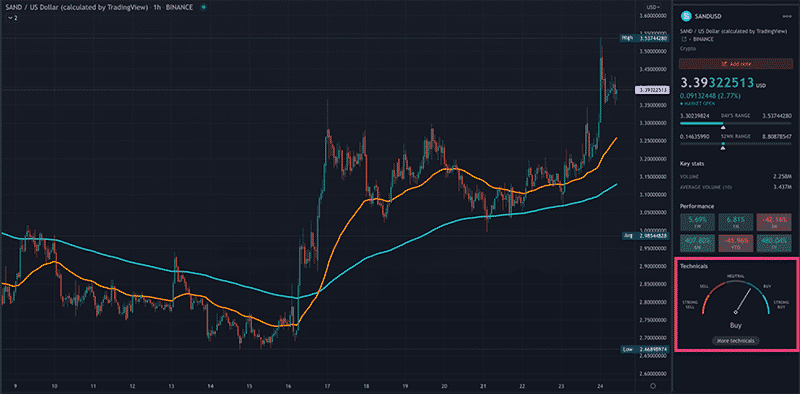Select the 5.69% 1W performance tile
This screenshot has width=800, height=394.
pyautogui.click(x=696, y=223)
